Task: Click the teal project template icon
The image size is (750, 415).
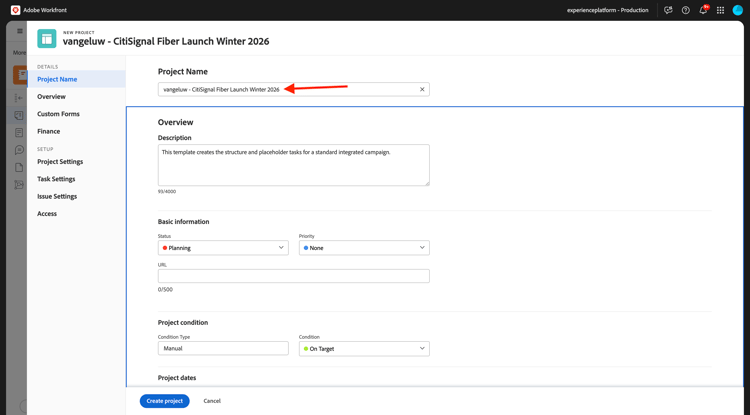Action: pyautogui.click(x=46, y=39)
